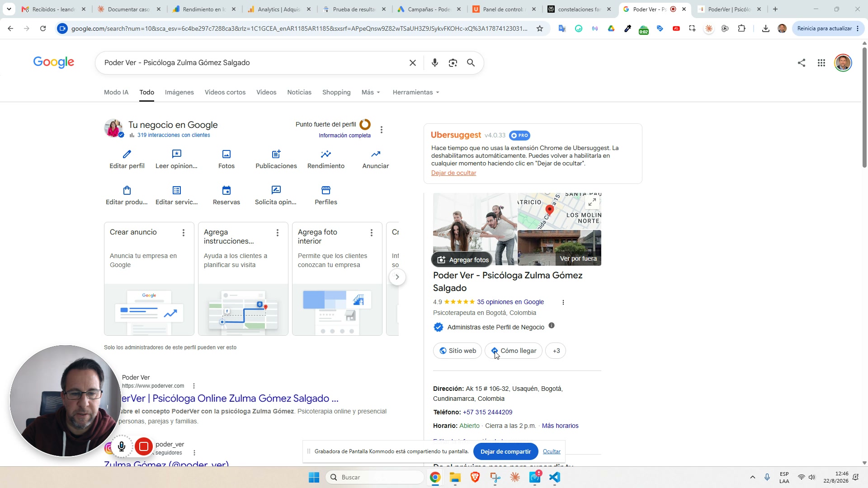
Task: Open 35 opiniones en Google link
Action: pyautogui.click(x=510, y=302)
